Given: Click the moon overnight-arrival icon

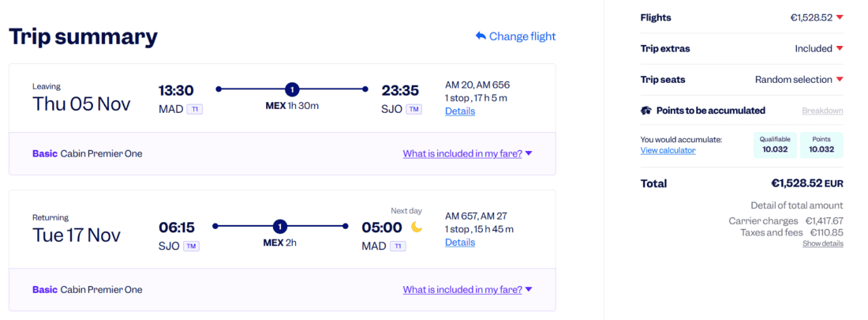Looking at the screenshot, I should click(417, 227).
